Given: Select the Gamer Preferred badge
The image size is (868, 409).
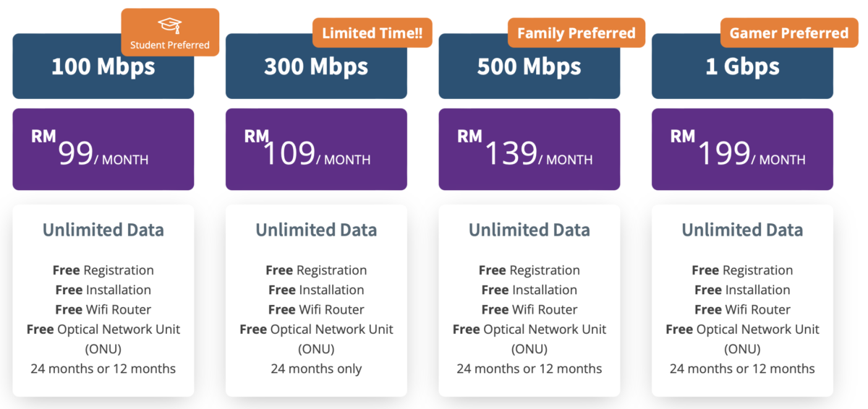Looking at the screenshot, I should pyautogui.click(x=788, y=33).
